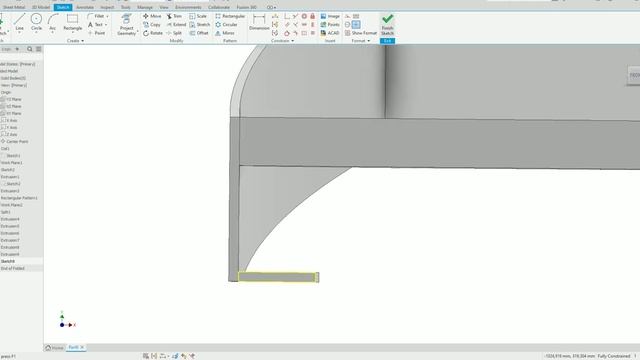This screenshot has width=640, height=360.
Task: Click Show Format toggle
Action: 360,33
